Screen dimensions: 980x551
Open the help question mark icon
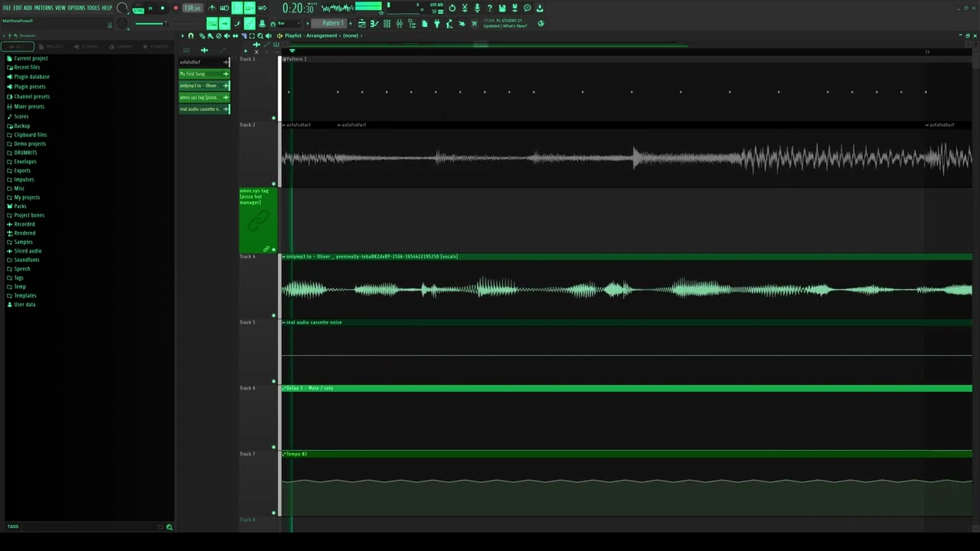point(489,8)
